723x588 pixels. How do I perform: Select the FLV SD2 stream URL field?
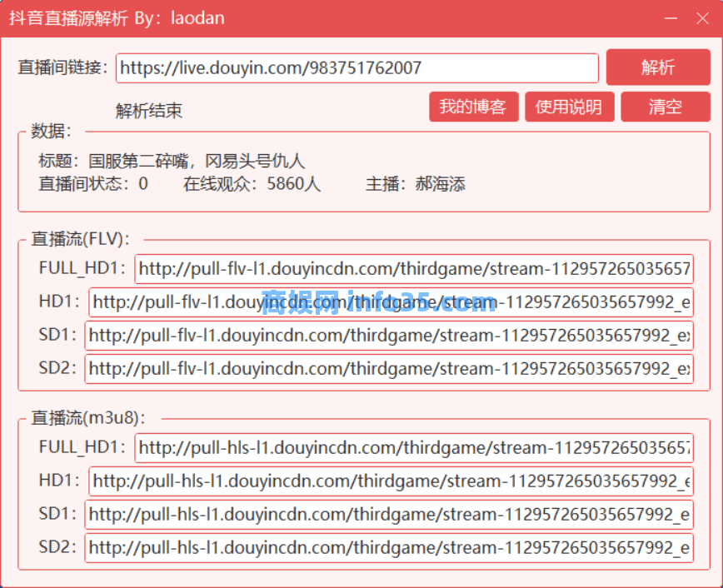tap(389, 368)
